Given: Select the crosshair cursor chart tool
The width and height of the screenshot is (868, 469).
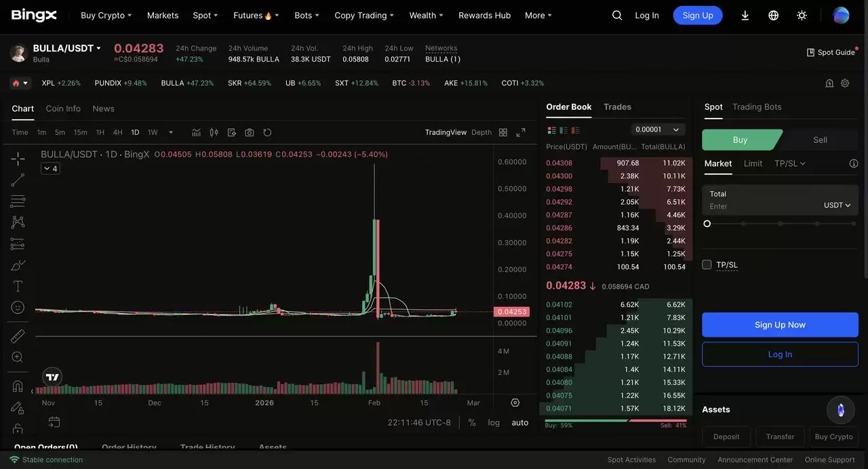Looking at the screenshot, I should tap(18, 159).
